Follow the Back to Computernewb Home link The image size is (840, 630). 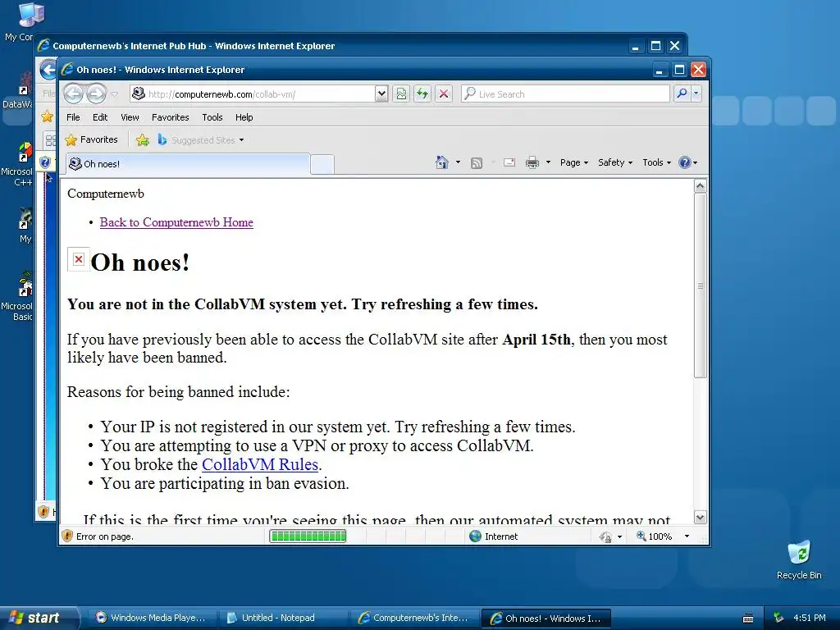coord(176,222)
